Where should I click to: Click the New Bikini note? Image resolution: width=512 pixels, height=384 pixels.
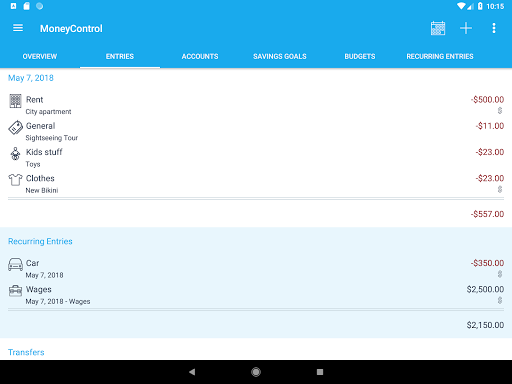tap(42, 190)
